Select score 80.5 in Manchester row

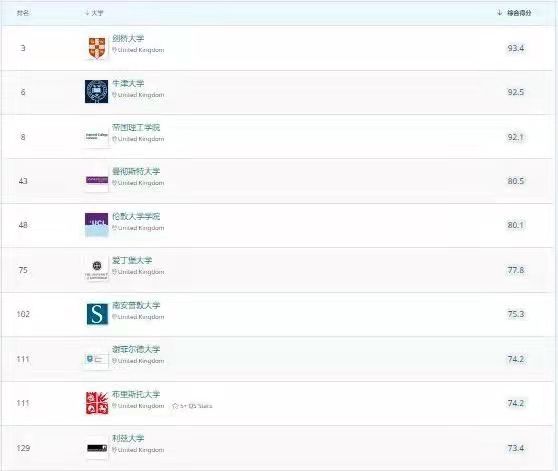point(516,181)
